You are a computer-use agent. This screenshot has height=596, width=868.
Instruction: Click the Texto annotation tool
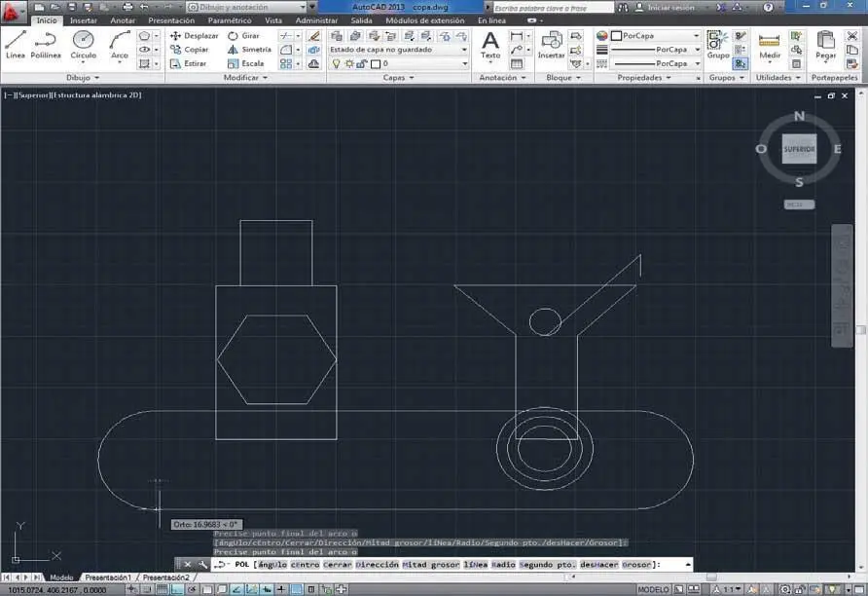coord(490,44)
